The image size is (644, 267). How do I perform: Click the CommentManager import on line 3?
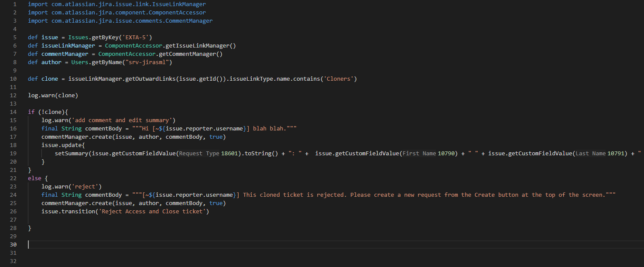(120, 21)
